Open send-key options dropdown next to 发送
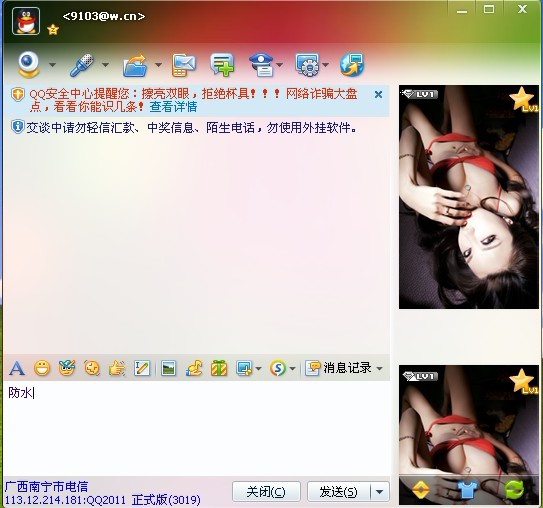This screenshot has height=508, width=543. pos(380,491)
